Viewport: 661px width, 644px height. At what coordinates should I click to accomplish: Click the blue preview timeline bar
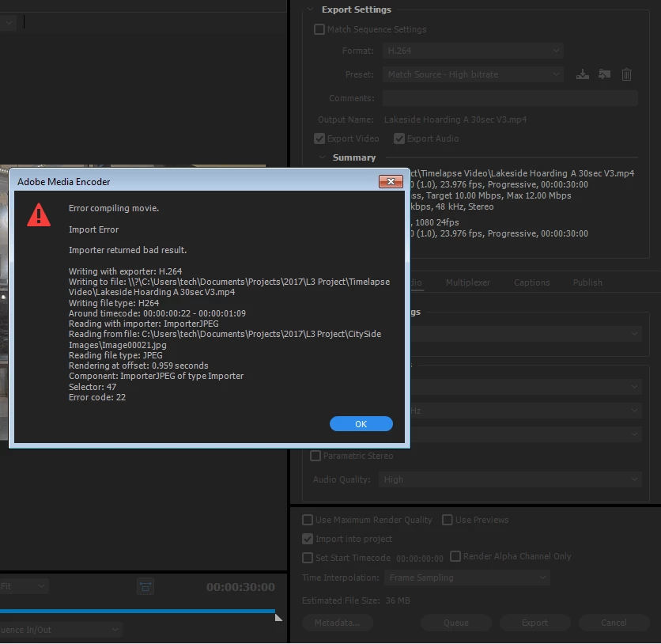pos(138,611)
